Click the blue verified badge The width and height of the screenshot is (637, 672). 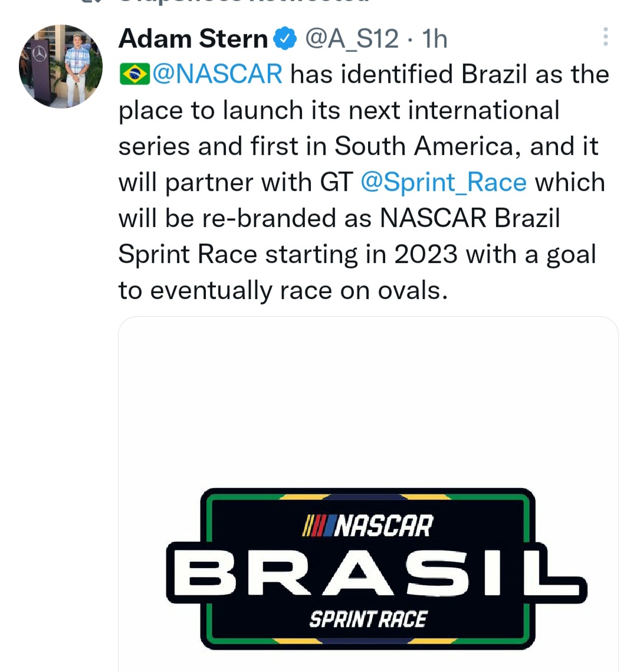(285, 39)
